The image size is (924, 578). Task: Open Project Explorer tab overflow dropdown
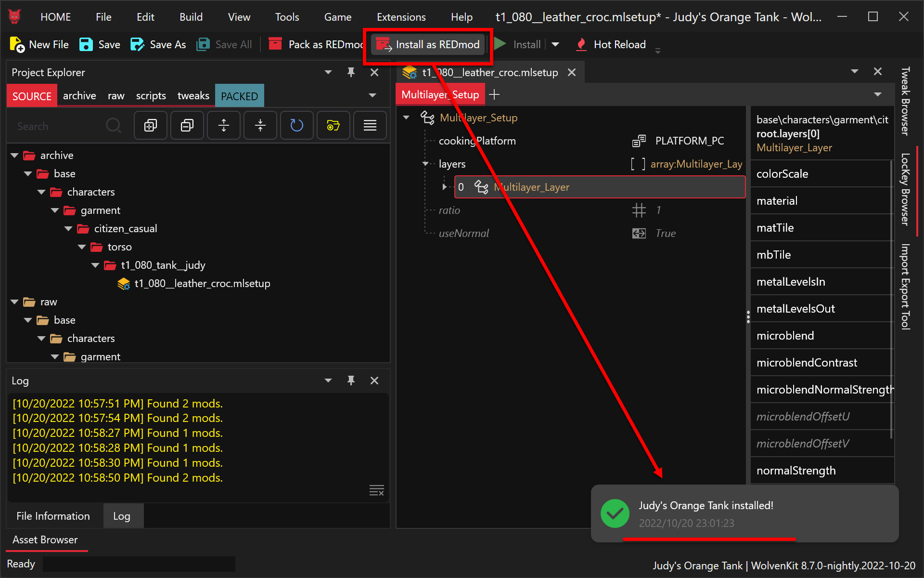372,95
